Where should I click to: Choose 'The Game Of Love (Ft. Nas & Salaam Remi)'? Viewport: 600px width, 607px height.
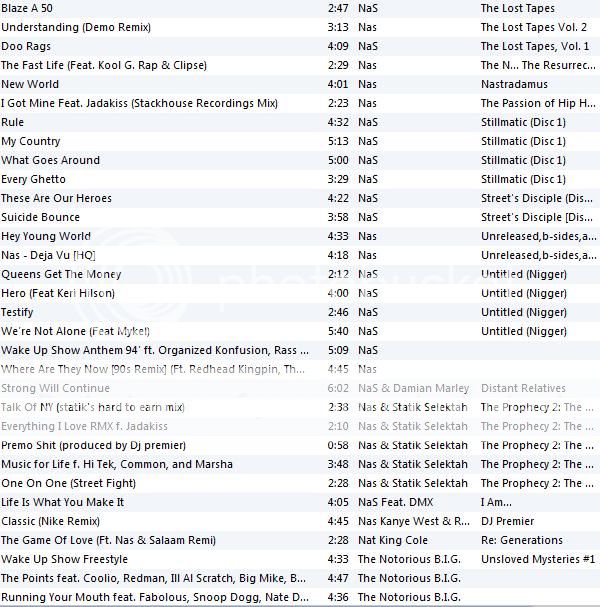(x=108, y=539)
